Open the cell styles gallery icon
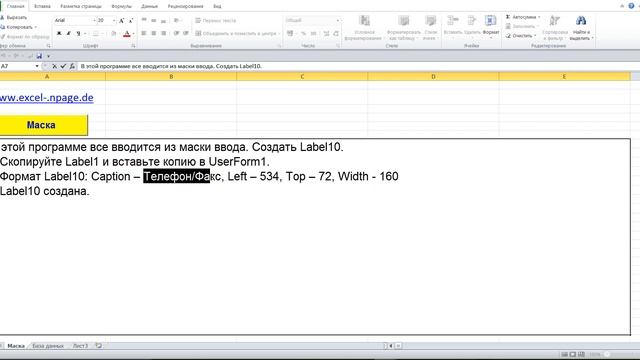Screen dimensions: 640x360 [x=430, y=20]
